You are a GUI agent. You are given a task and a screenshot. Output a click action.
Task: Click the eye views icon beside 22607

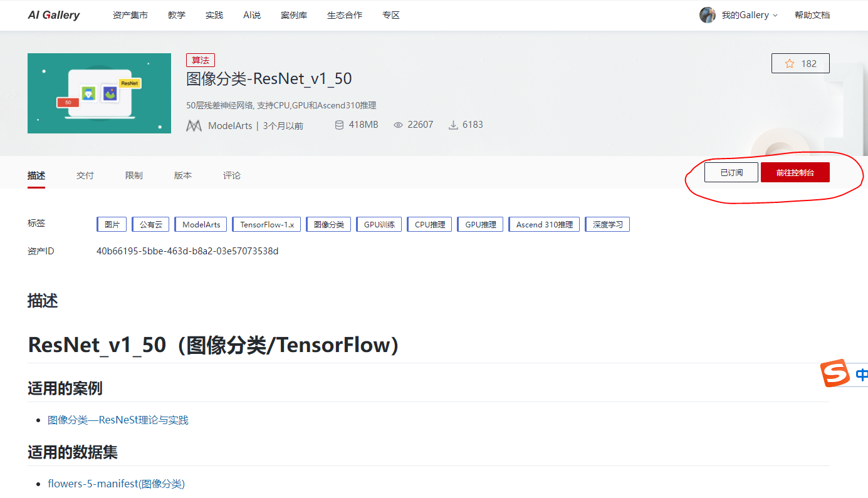tap(398, 125)
